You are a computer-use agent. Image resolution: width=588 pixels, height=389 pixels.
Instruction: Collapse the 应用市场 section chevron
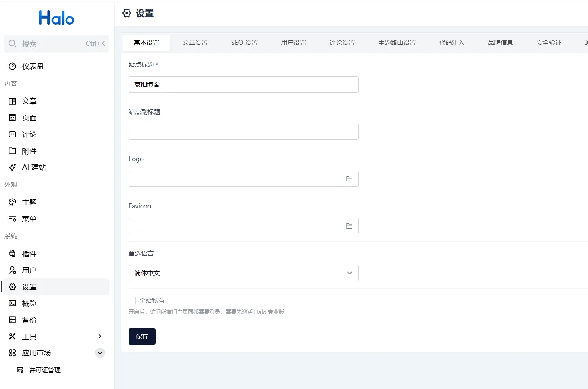click(x=100, y=353)
